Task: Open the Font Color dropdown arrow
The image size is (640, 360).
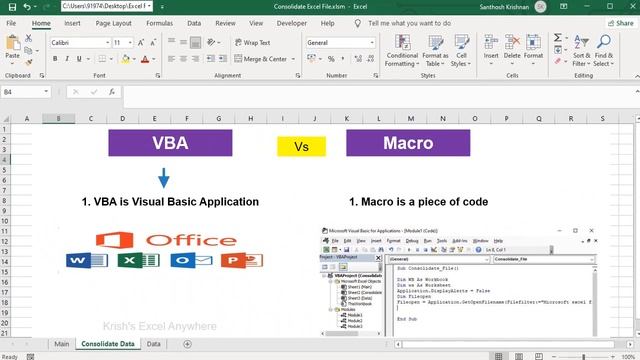Action: tap(154, 60)
